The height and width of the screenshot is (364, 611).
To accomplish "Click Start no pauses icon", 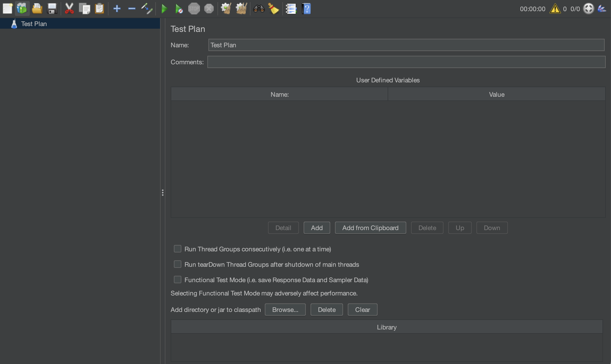I will 179,9.
